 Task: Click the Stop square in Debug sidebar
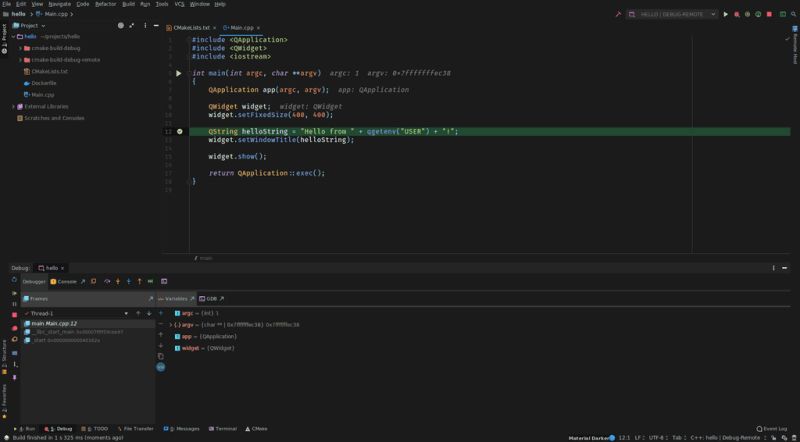pos(14,315)
